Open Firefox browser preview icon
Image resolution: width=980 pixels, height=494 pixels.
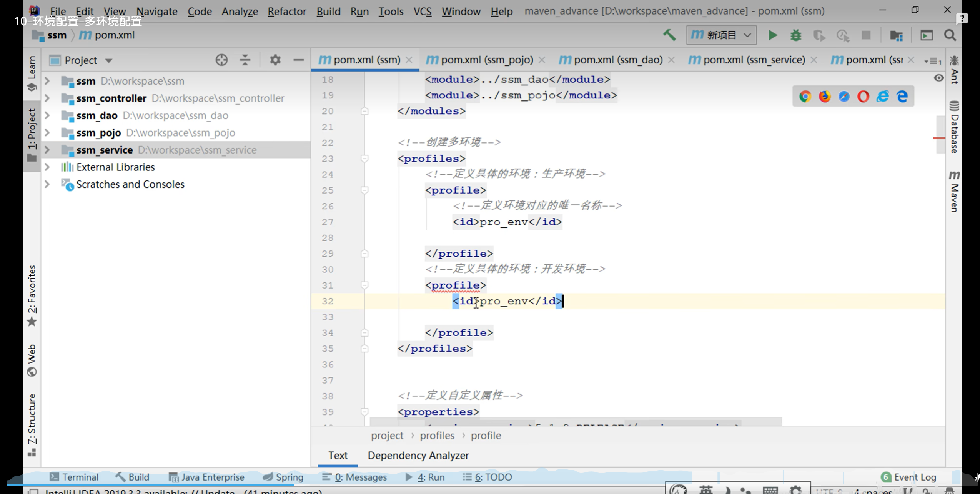click(x=824, y=96)
